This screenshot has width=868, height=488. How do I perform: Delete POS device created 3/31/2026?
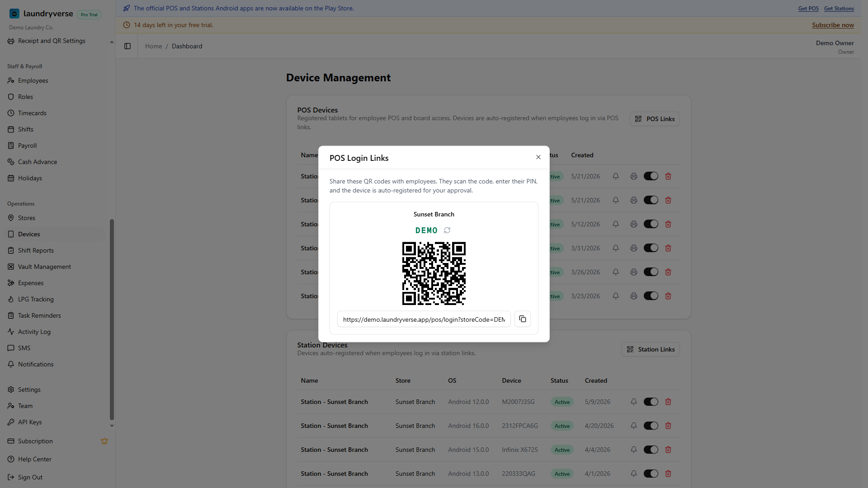(x=668, y=248)
